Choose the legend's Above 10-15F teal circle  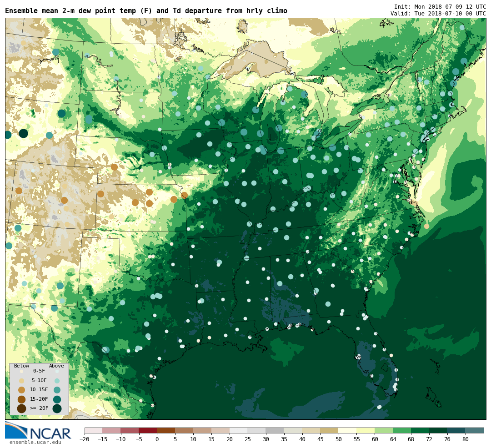tap(57, 390)
